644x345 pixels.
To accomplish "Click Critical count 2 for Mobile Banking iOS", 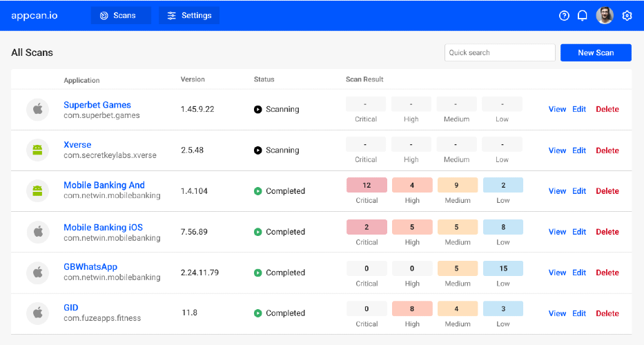I will (x=367, y=227).
